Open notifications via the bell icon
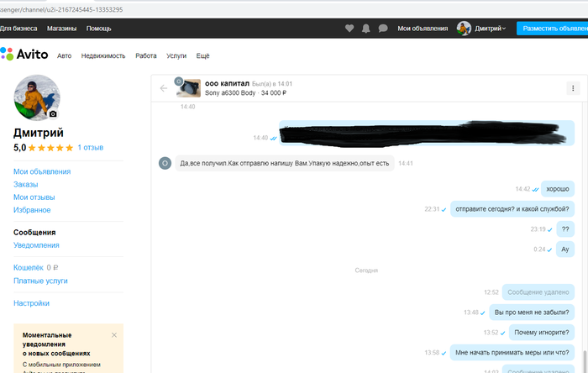The image size is (588, 373). pyautogui.click(x=365, y=28)
